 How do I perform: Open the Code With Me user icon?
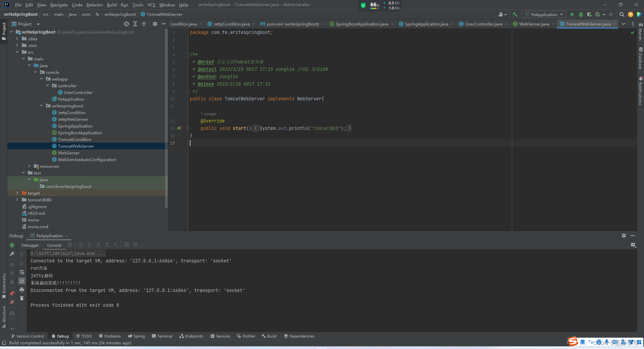click(502, 14)
